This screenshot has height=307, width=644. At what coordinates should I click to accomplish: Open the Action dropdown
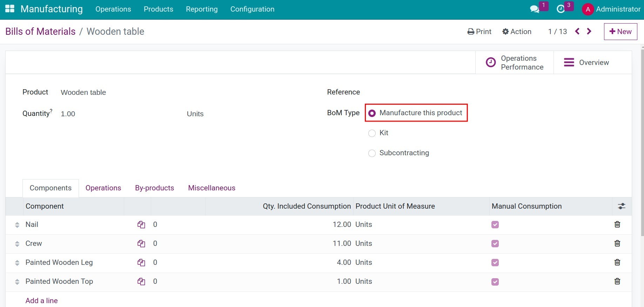click(x=517, y=32)
